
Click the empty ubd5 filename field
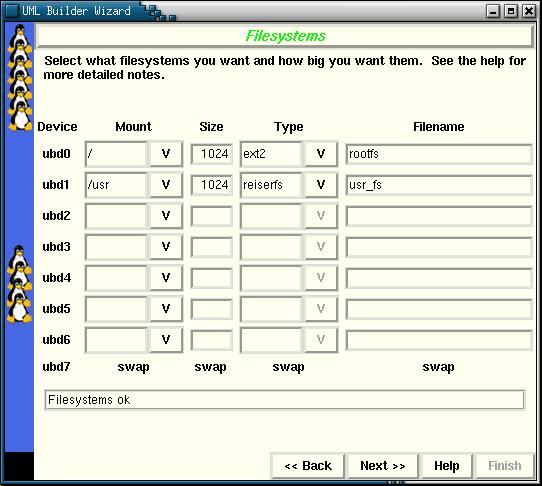pos(439,309)
